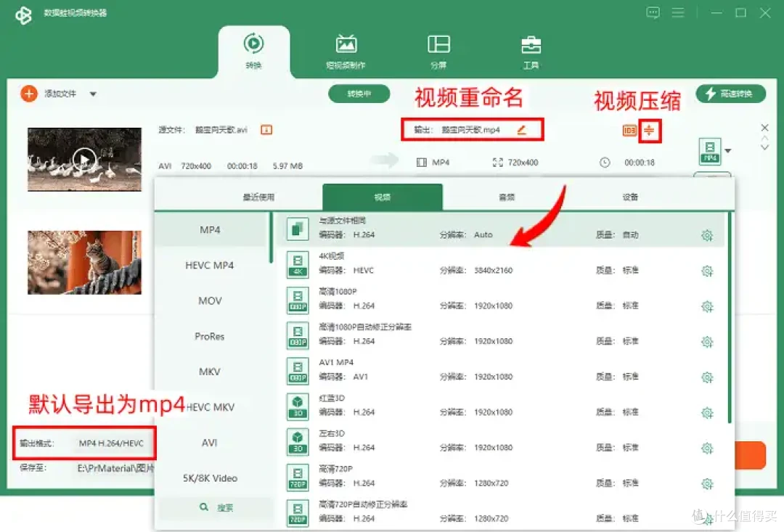Choose the 4K video HEVC preset icon
This screenshot has width=784, height=532.
pyautogui.click(x=298, y=264)
